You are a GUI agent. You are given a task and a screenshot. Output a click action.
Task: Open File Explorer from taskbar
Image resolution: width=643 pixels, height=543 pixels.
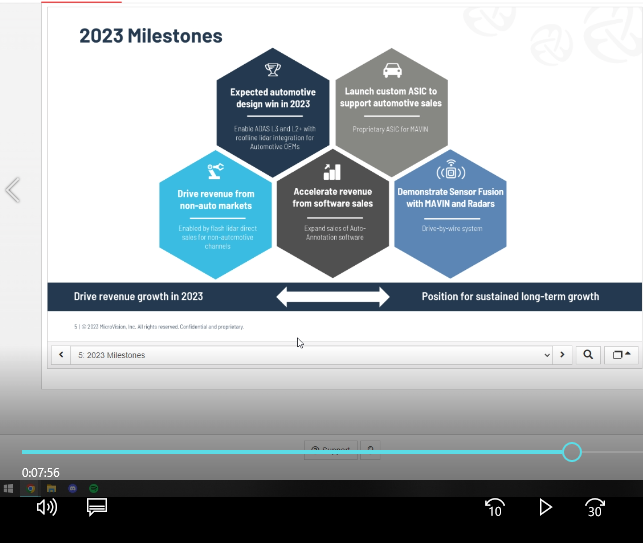(51, 488)
